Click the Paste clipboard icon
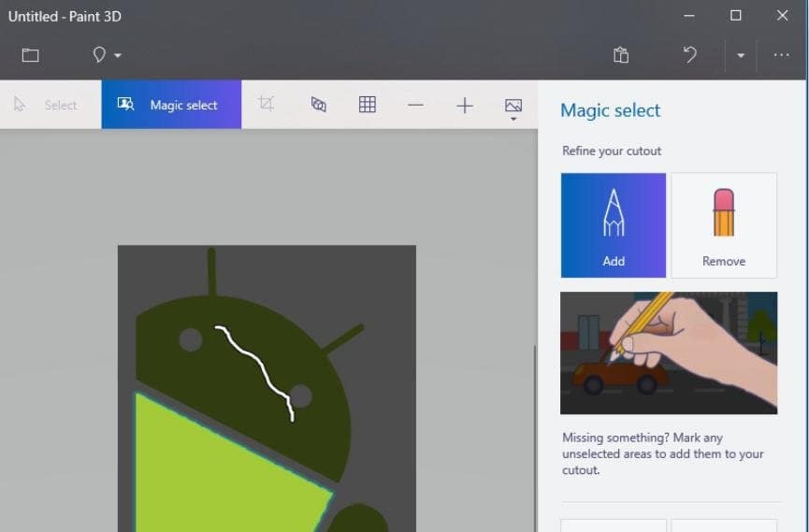 click(621, 55)
